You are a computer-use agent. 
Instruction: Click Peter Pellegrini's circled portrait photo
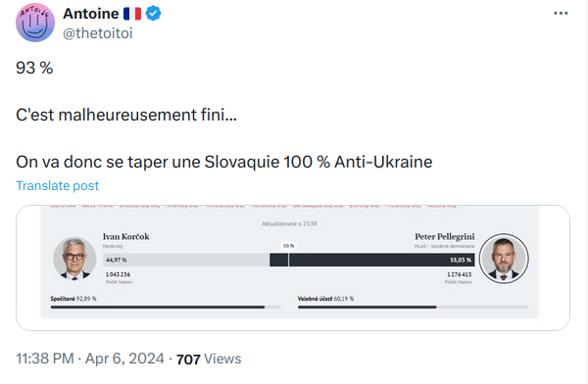click(x=504, y=259)
